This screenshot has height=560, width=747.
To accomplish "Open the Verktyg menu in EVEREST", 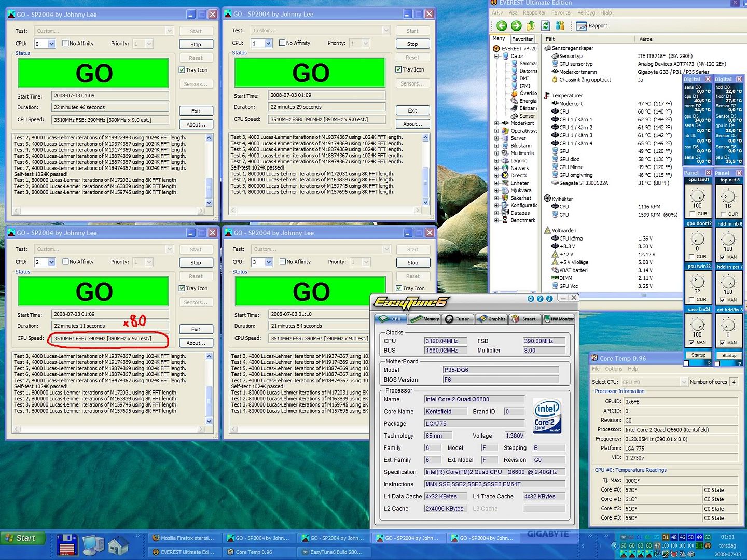I will pyautogui.click(x=586, y=12).
